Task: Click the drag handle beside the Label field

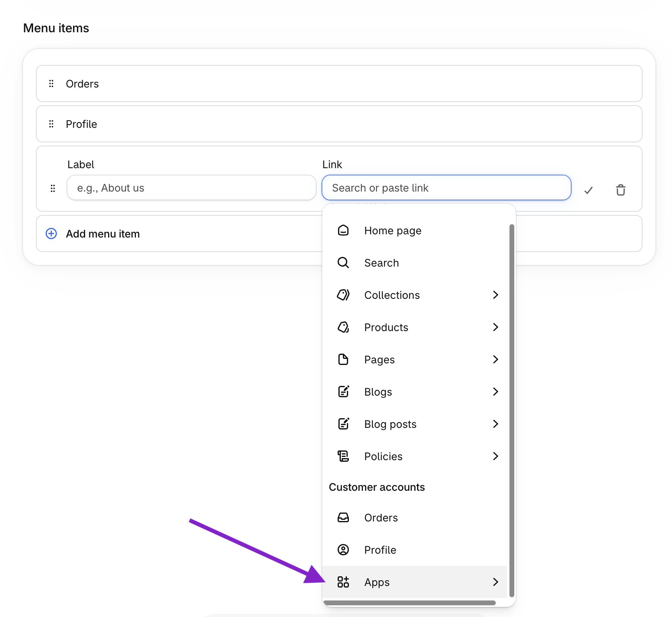Action: (53, 188)
